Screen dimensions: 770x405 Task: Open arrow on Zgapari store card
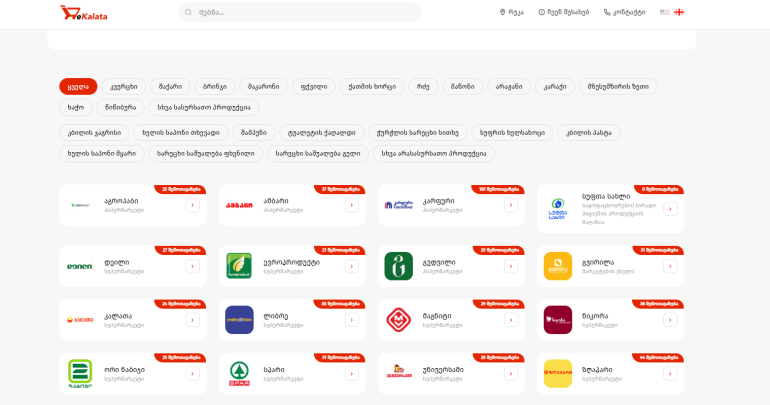click(670, 374)
